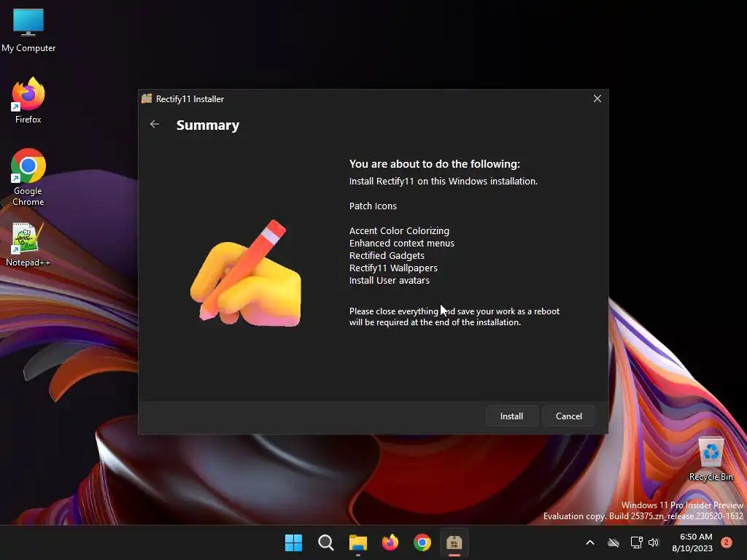Viewport: 747px width, 560px height.
Task: Click 'Rectified Gadgets' text
Action: click(387, 255)
